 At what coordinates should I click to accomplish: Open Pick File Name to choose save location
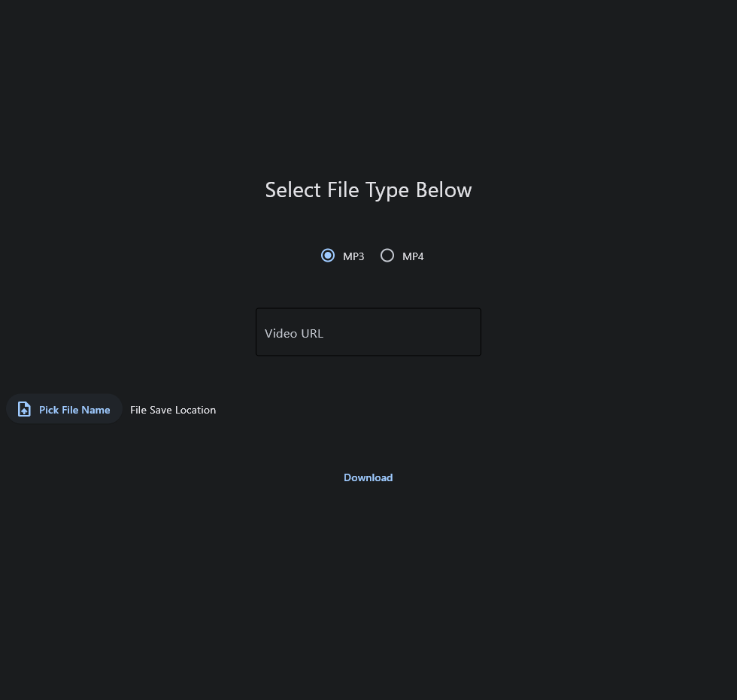pos(64,409)
